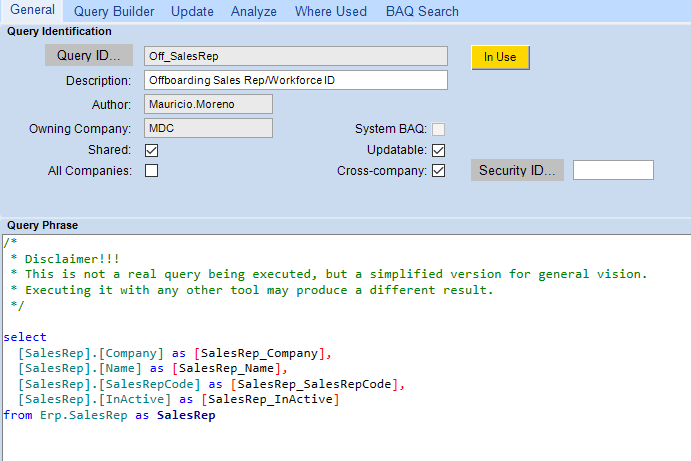
Task: Click the Updatable: label
Action: 397,150
